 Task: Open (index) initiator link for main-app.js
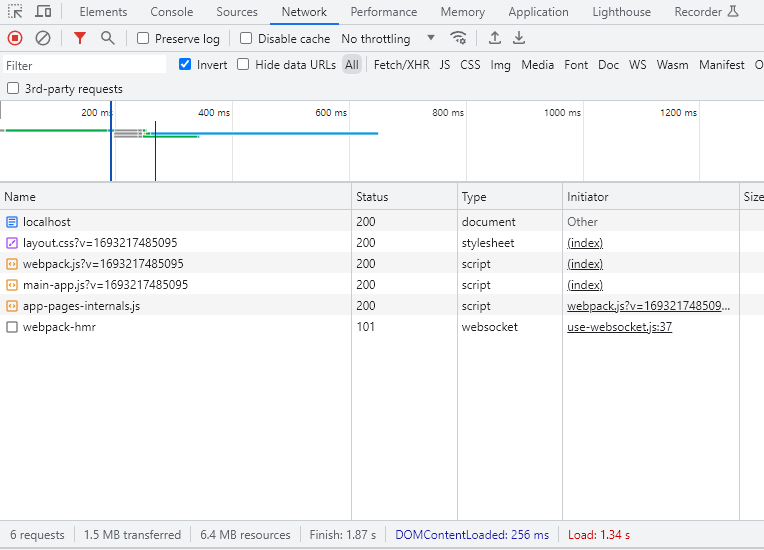pos(585,284)
